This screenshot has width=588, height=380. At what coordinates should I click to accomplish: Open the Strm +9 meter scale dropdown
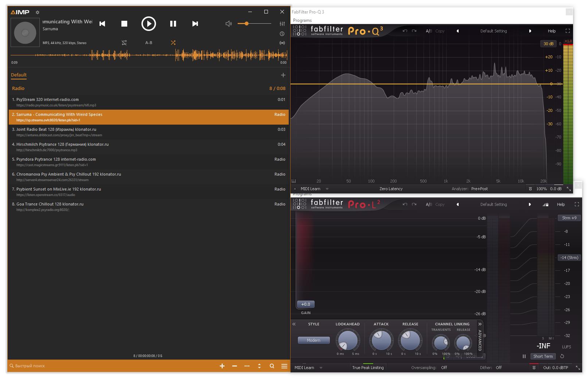[x=569, y=218]
